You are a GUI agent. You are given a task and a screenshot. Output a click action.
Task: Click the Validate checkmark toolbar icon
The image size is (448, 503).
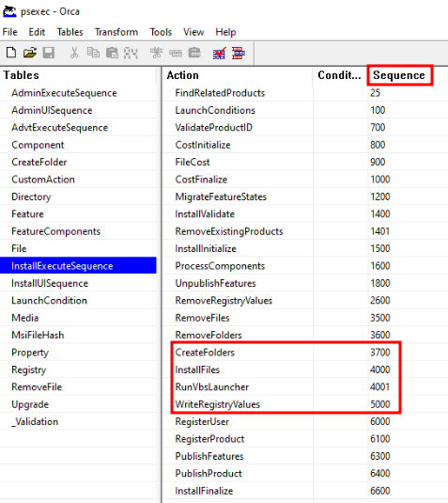coord(219,53)
